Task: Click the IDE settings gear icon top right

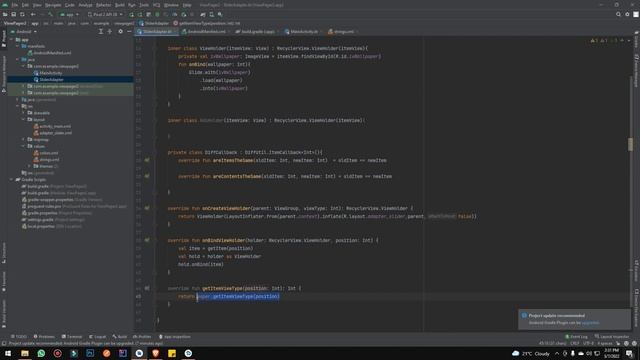Action: [x=627, y=14]
